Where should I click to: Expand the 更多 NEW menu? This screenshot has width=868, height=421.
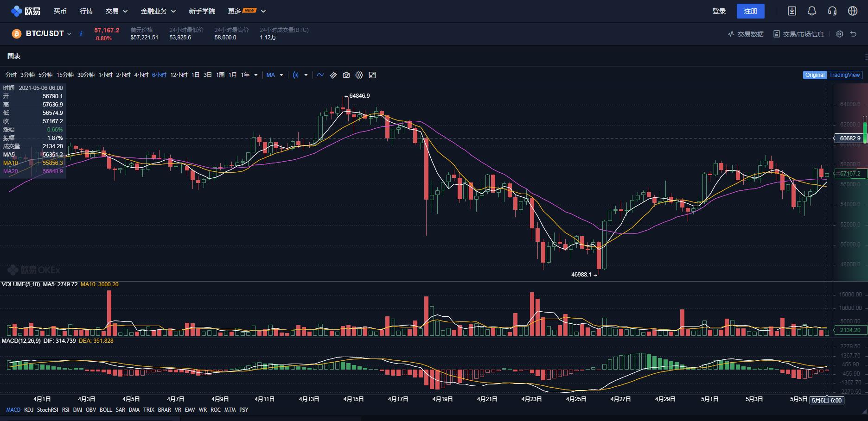247,11
